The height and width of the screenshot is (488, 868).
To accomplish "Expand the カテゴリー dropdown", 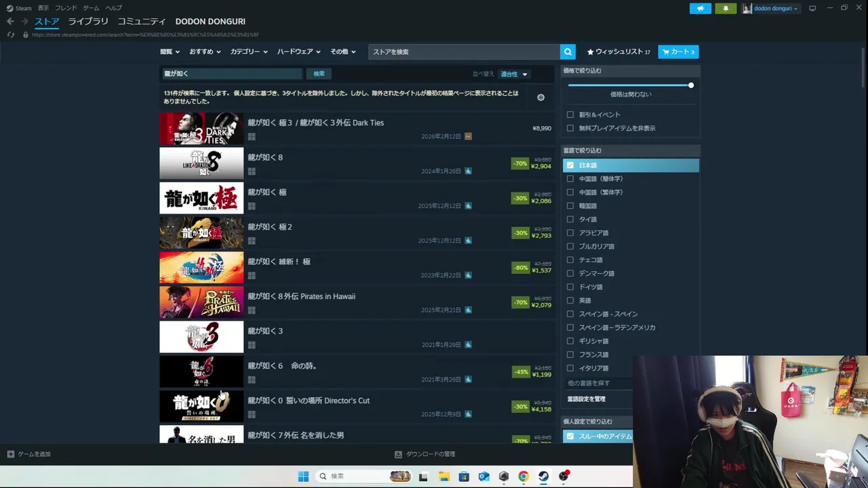I will tap(249, 52).
